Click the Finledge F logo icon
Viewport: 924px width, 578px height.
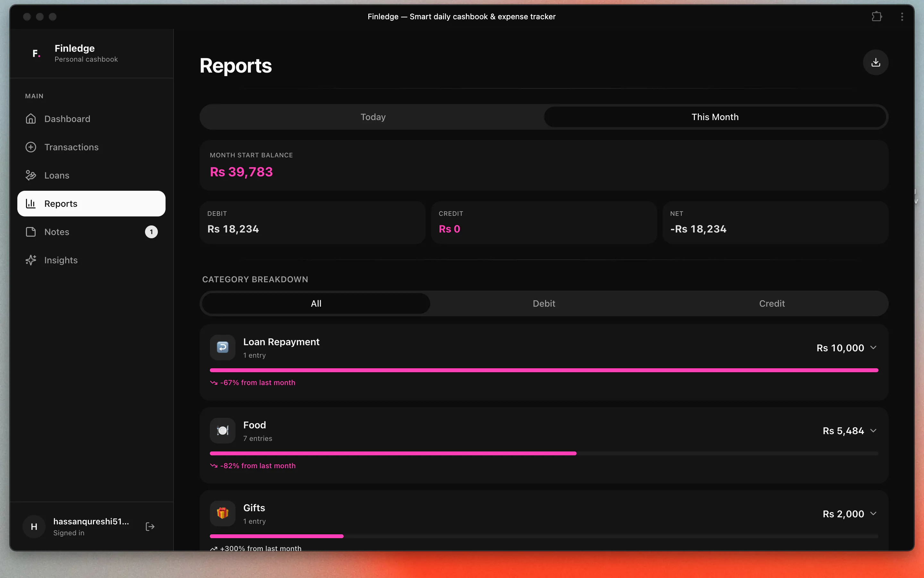tap(36, 54)
